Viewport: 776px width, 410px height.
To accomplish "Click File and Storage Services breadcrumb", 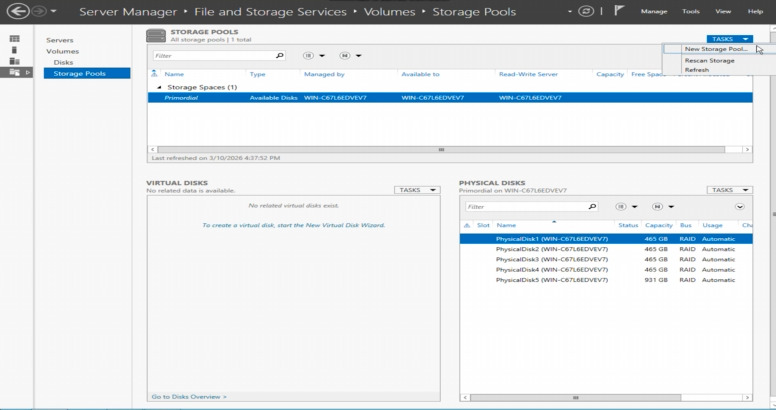I will pyautogui.click(x=270, y=11).
